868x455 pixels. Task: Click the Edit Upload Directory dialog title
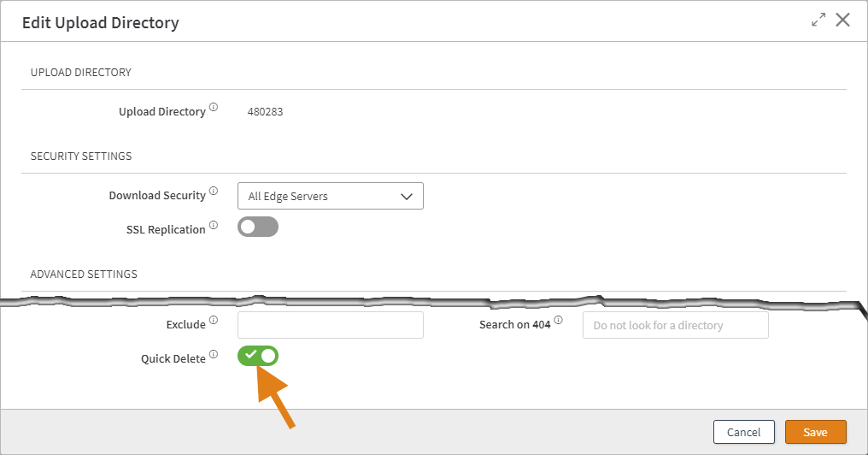pyautogui.click(x=101, y=23)
